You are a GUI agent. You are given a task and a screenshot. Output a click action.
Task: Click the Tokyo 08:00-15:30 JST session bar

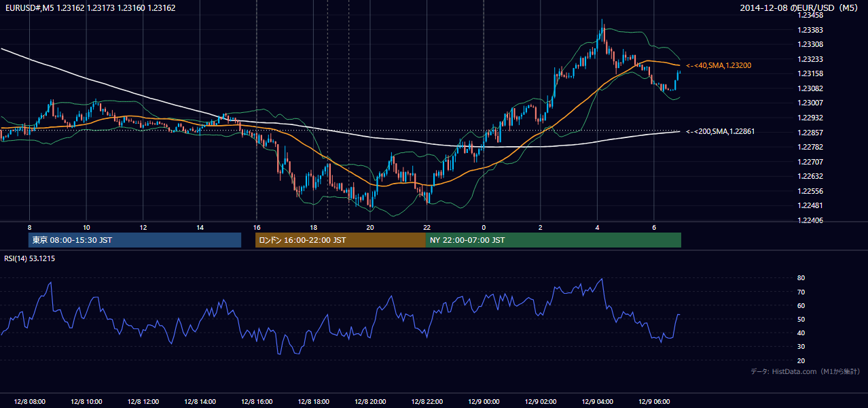click(x=134, y=240)
